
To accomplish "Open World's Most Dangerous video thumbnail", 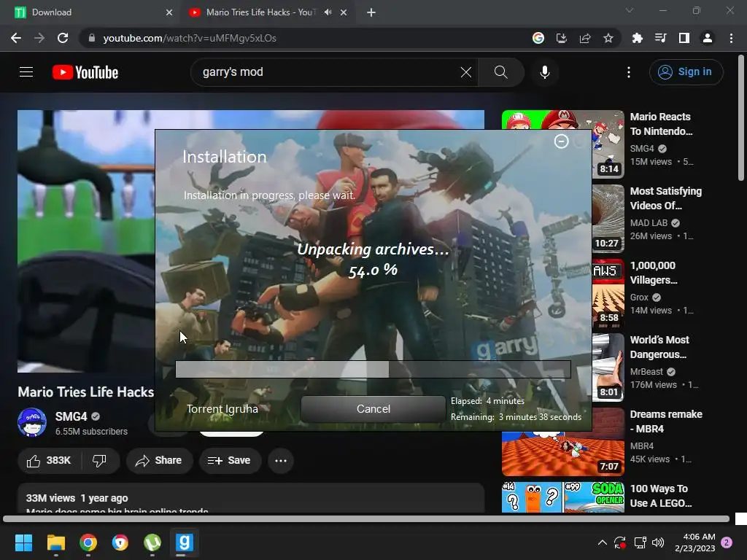I will tap(608, 367).
